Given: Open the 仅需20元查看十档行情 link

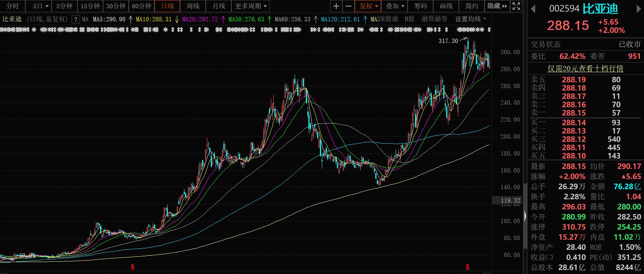Looking at the screenshot, I should tap(585, 68).
